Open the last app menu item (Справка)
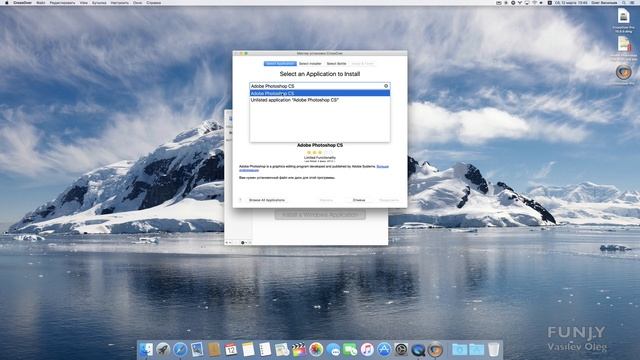This screenshot has height=360, width=640. tap(153, 2)
